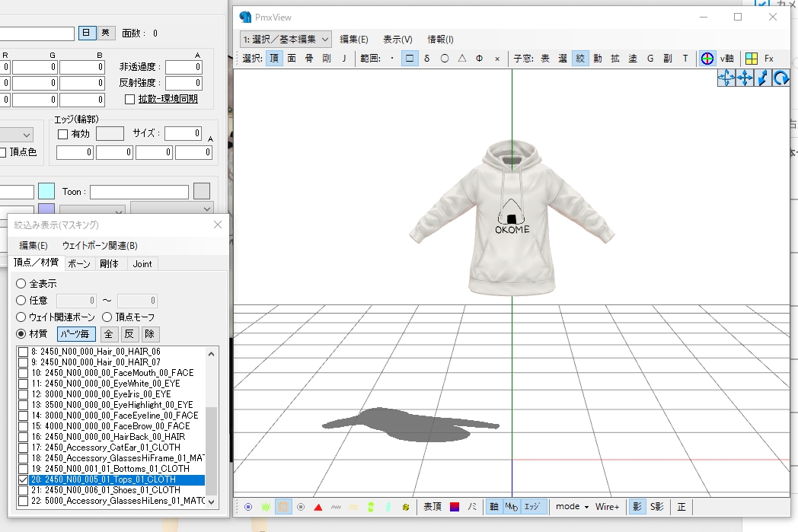This screenshot has height=532, width=798.
Task: Open small dropdown beside purple swatch
Action: (x=92, y=211)
